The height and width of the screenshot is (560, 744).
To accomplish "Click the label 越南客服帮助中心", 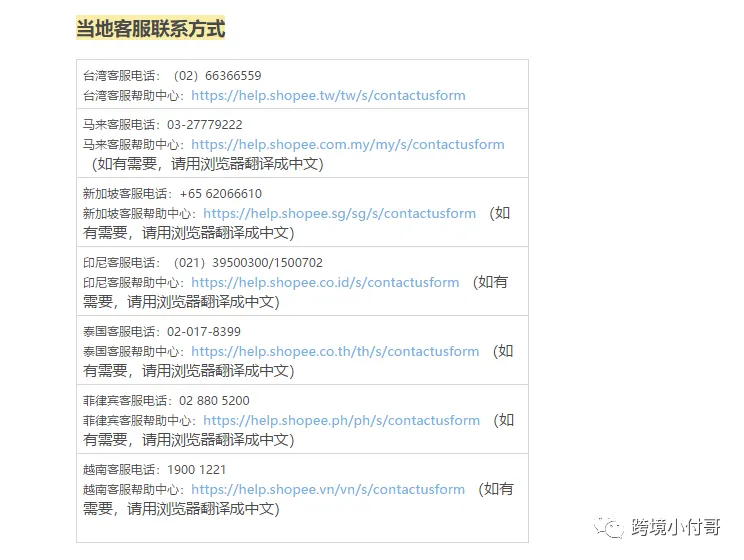I will coord(130,490).
